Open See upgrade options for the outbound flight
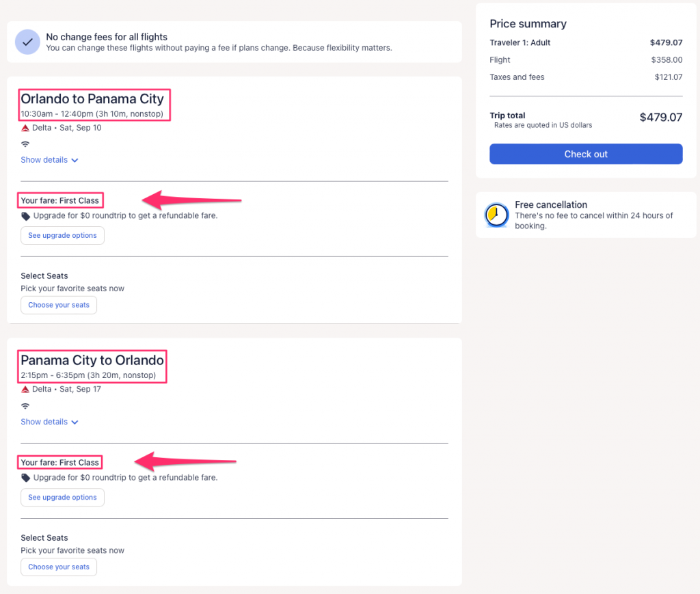 (x=62, y=235)
